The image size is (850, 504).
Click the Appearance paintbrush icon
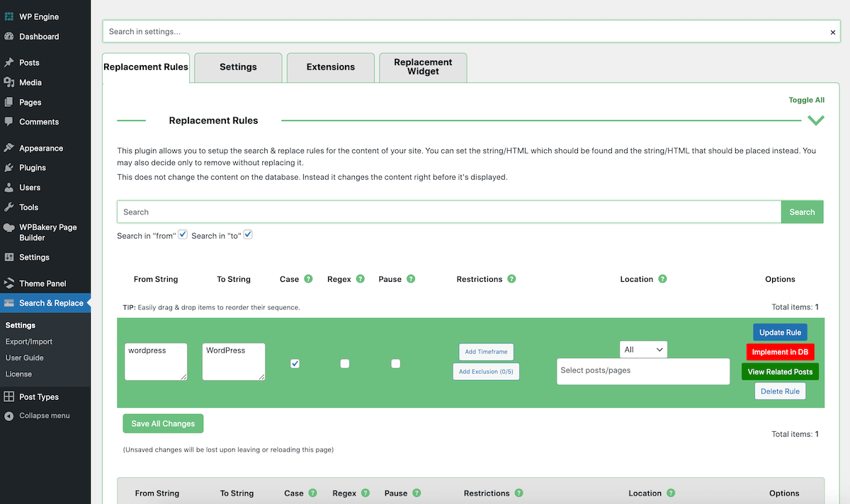[8, 148]
